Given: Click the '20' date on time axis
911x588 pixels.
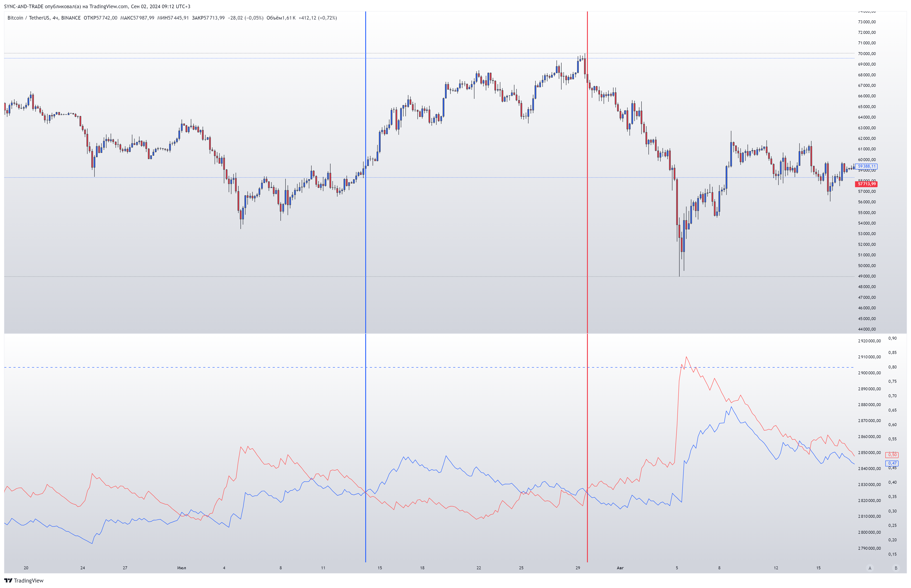Looking at the screenshot, I should 26,568.
